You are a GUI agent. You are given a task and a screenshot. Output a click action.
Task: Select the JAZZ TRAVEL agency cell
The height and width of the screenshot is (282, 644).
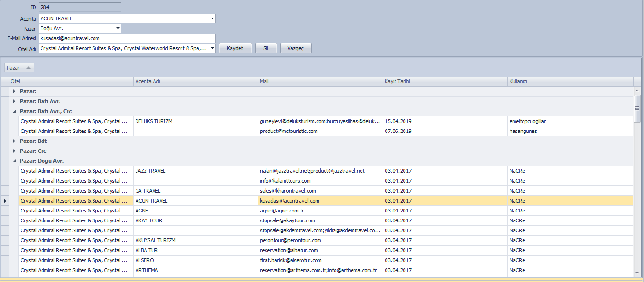196,171
